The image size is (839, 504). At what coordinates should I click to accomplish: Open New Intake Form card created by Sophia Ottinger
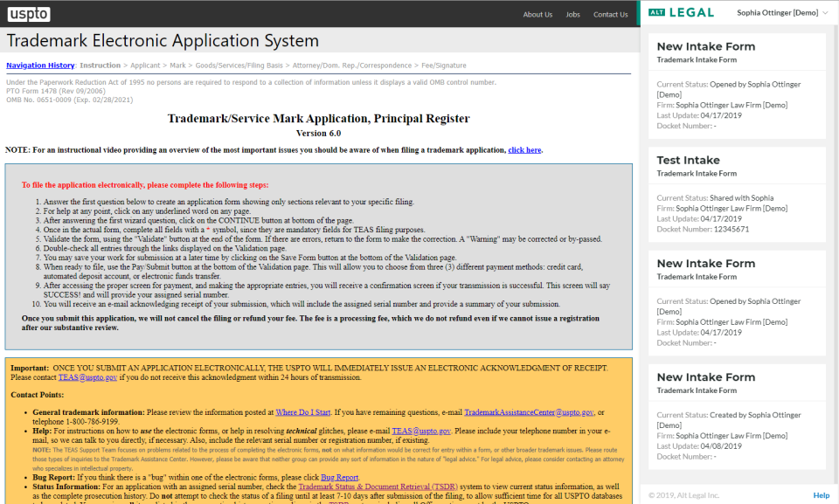coord(737,417)
